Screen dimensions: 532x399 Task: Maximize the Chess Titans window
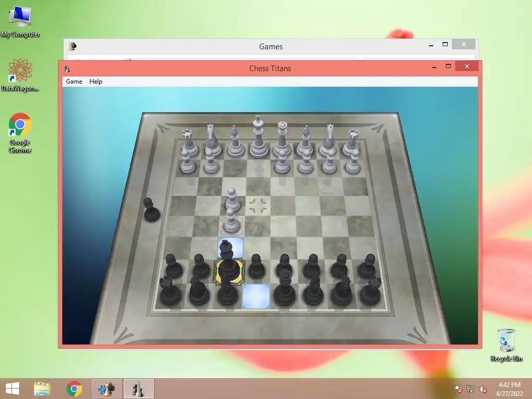pyautogui.click(x=448, y=66)
